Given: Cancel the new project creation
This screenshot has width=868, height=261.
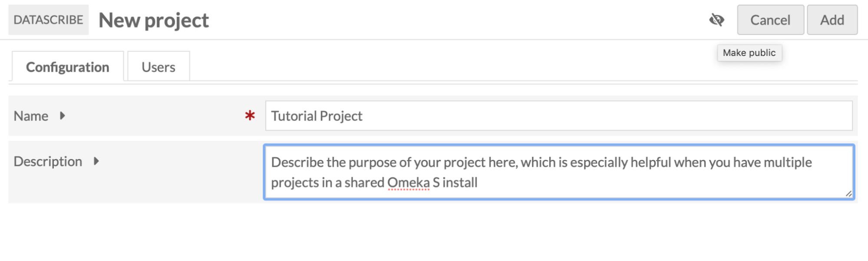Looking at the screenshot, I should [770, 20].
